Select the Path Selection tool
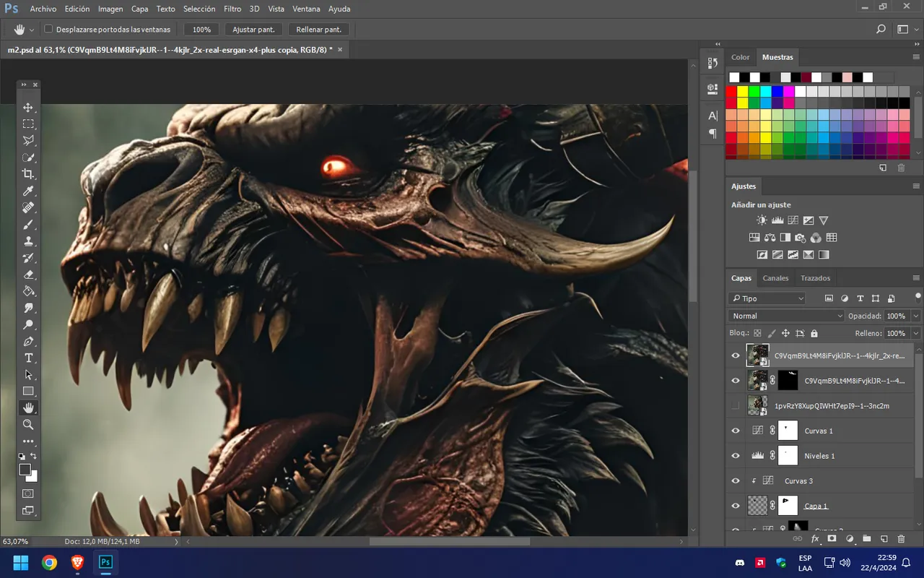The height and width of the screenshot is (578, 924). tap(28, 375)
